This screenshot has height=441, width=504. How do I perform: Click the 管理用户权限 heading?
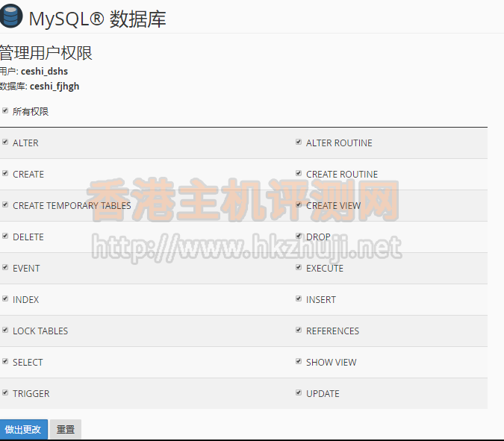click(x=46, y=53)
